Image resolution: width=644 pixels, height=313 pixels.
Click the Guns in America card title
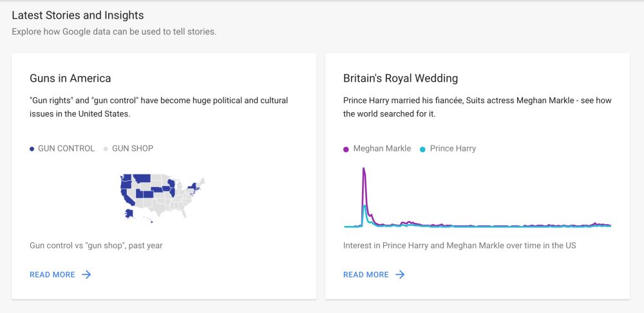[x=70, y=79]
